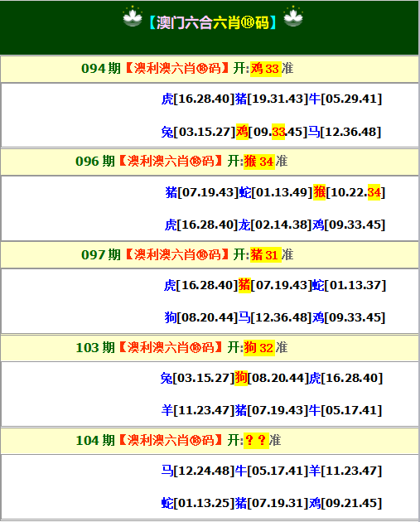
Task: Click highlighted result 狗32 in 103期
Action: pyautogui.click(x=259, y=348)
